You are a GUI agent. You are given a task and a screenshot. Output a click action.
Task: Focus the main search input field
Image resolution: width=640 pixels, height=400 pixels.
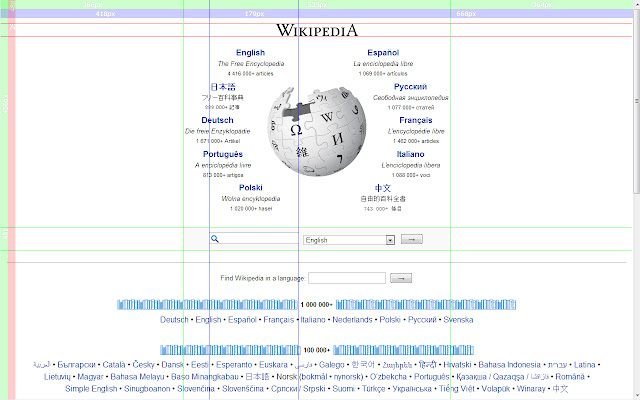[254, 238]
